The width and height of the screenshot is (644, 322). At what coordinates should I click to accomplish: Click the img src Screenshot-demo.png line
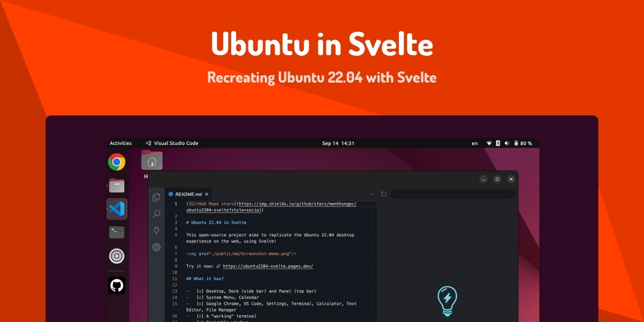coord(241,254)
